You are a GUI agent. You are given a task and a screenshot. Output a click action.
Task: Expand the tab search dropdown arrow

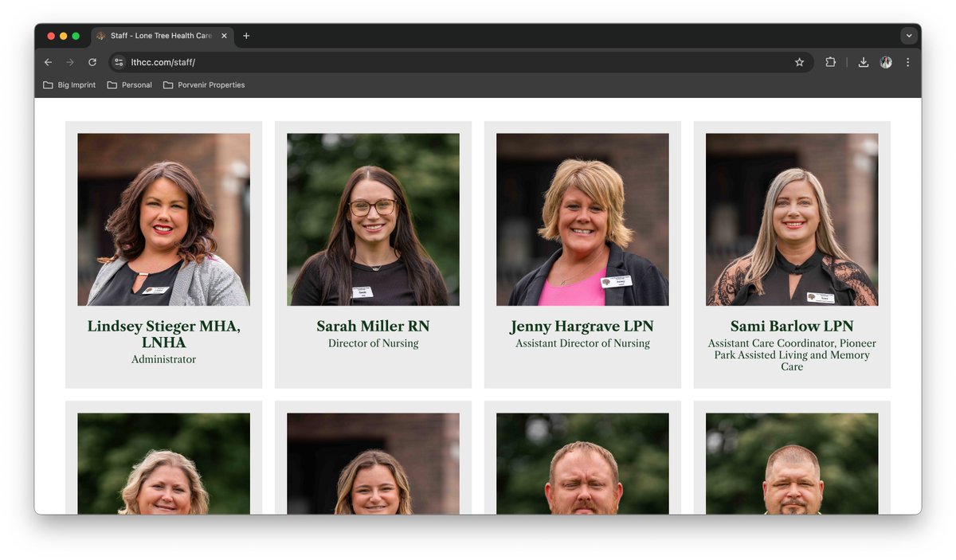[x=909, y=36]
